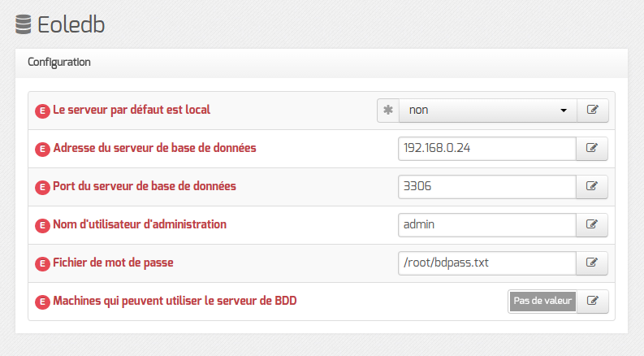
Task: Click 'Port du serveur de base de données' label
Action: coord(145,186)
